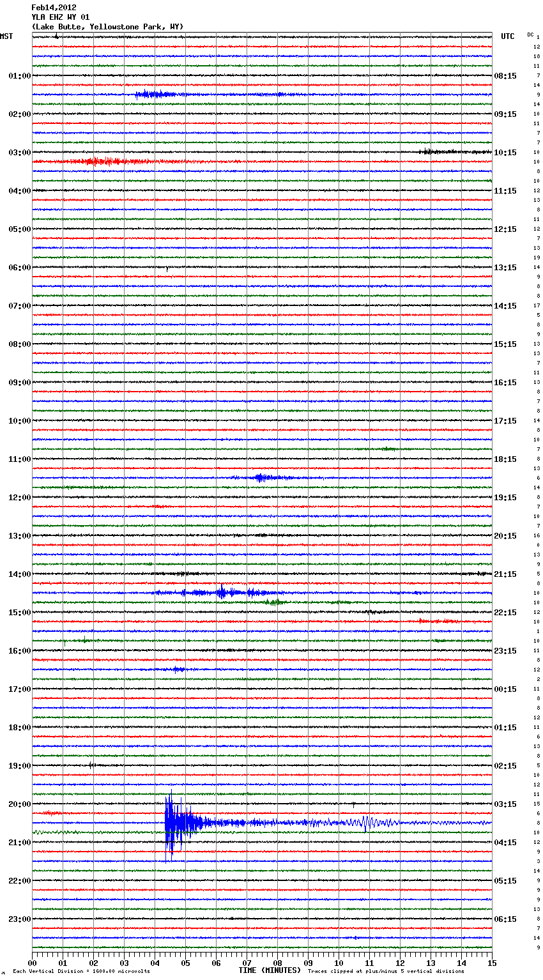Click the blue event burst on the 01:30 trace
This screenshot has height=980, width=543.
(157, 95)
